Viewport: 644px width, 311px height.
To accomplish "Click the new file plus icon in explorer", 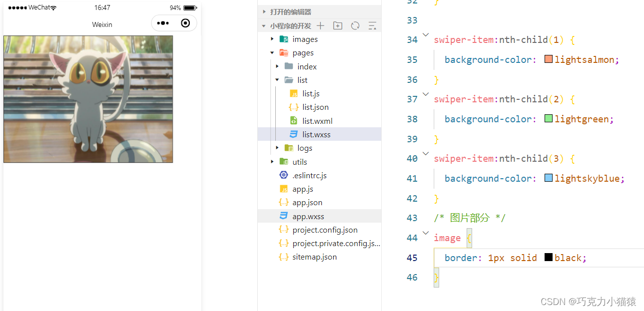I will coord(321,25).
